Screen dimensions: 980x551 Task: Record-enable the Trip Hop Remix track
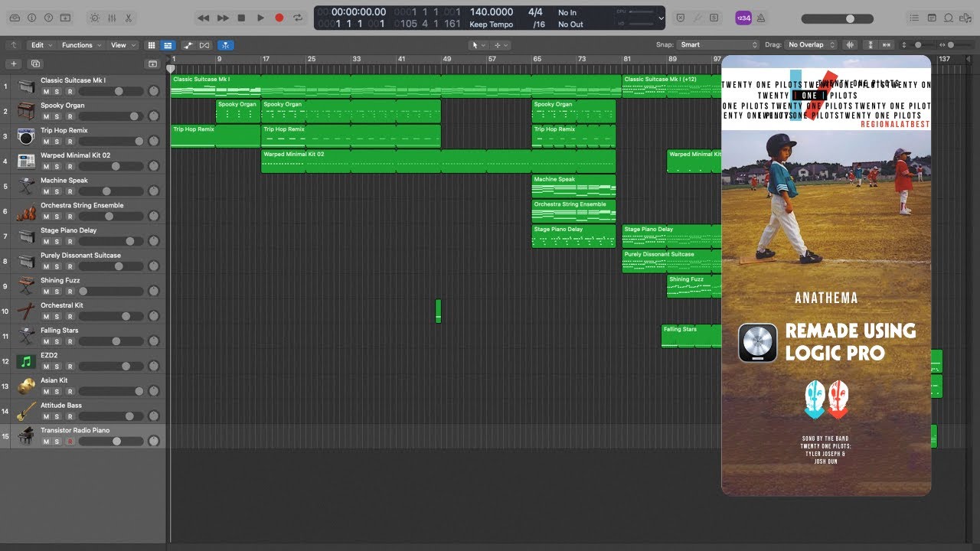[70, 142]
